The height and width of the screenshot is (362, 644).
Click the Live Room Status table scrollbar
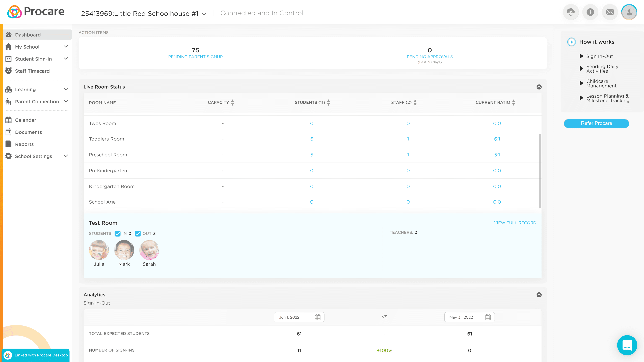pos(540,171)
